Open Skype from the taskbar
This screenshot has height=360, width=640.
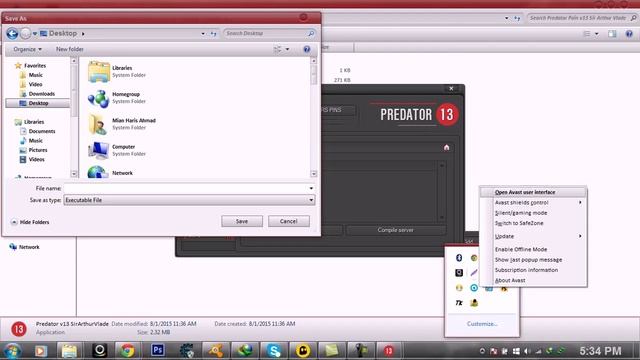pyautogui.click(x=273, y=351)
